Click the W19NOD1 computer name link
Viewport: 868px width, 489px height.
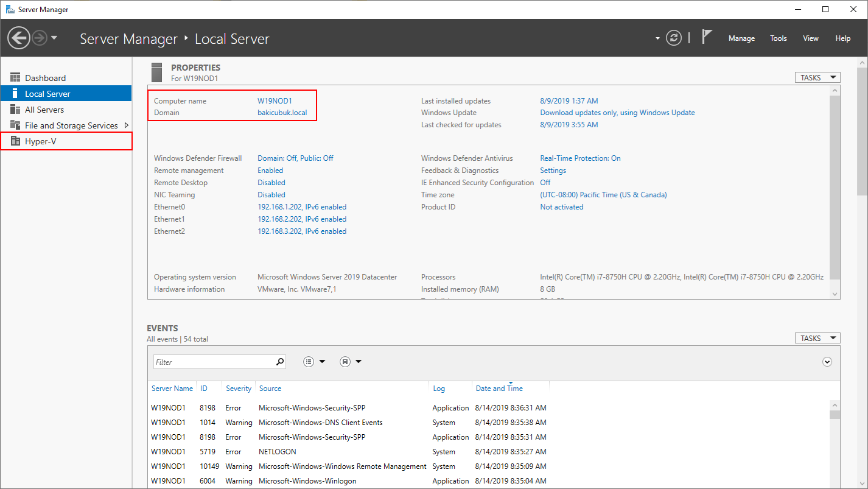275,101
